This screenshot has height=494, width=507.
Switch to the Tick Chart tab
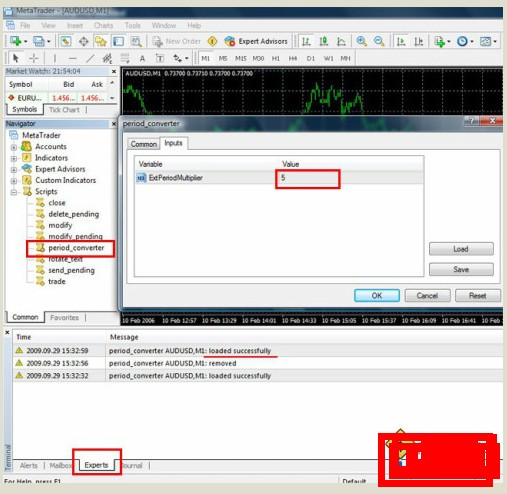tap(64, 110)
